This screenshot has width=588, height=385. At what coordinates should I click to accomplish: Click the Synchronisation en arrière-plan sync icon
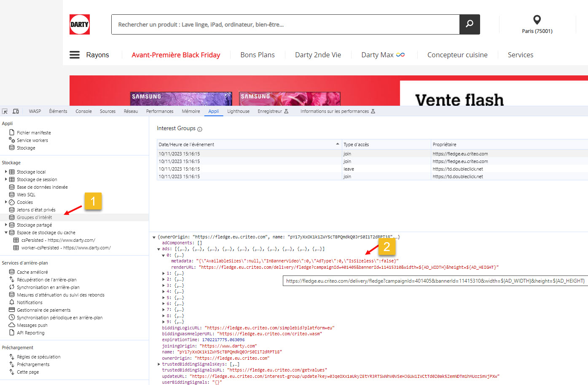pyautogui.click(x=12, y=287)
